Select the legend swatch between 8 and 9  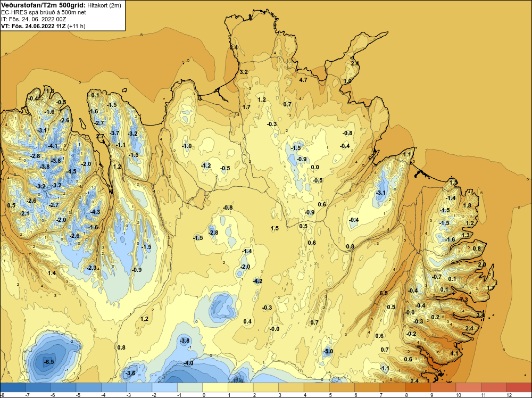point(418,387)
